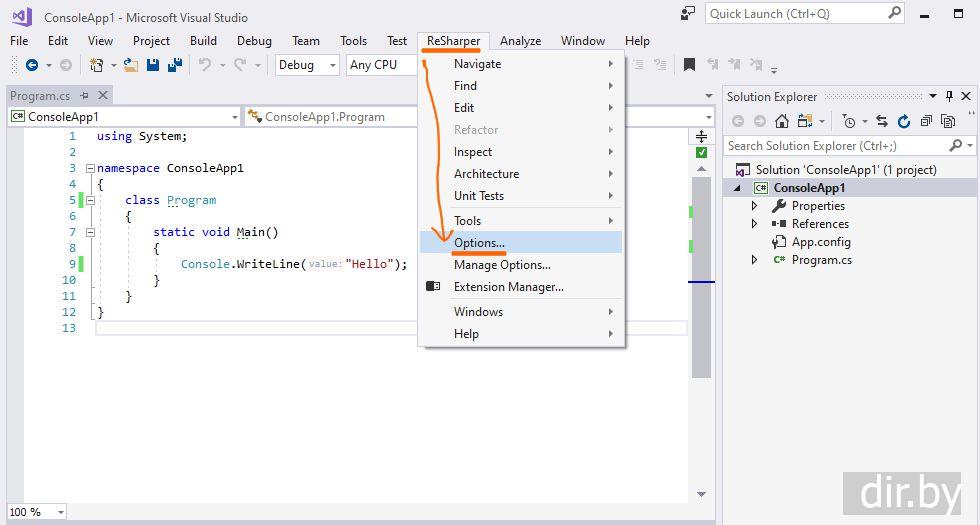Screen dimensions: 980x525
Task: Click the green ReSharper status checkmark indicator
Action: pos(701,152)
